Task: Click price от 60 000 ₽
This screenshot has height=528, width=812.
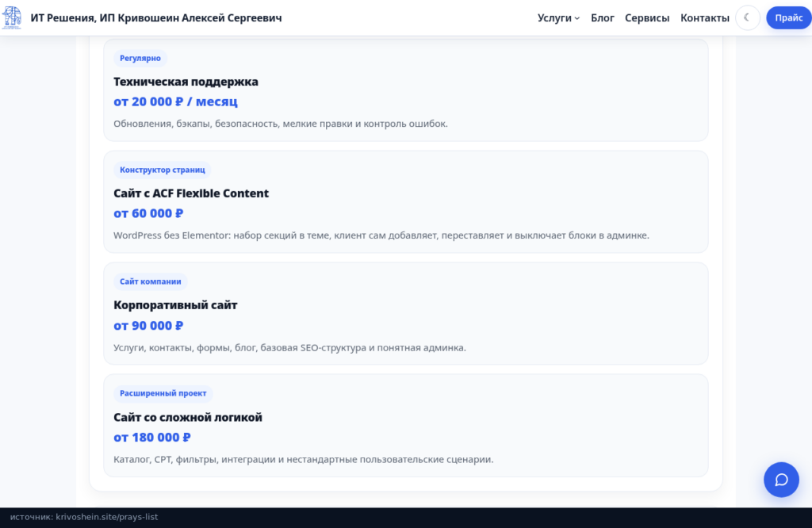Action: (x=148, y=213)
